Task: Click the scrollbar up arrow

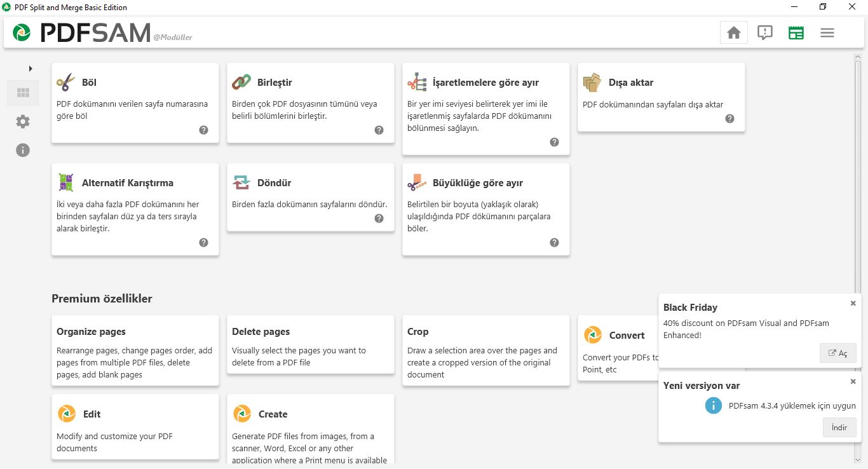Action: [x=858, y=57]
